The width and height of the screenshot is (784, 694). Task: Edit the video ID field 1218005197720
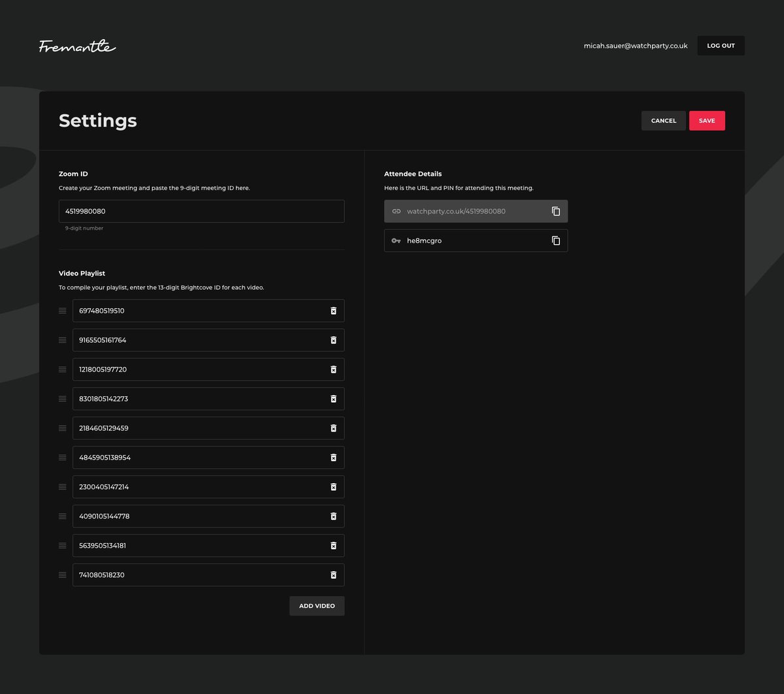point(208,370)
